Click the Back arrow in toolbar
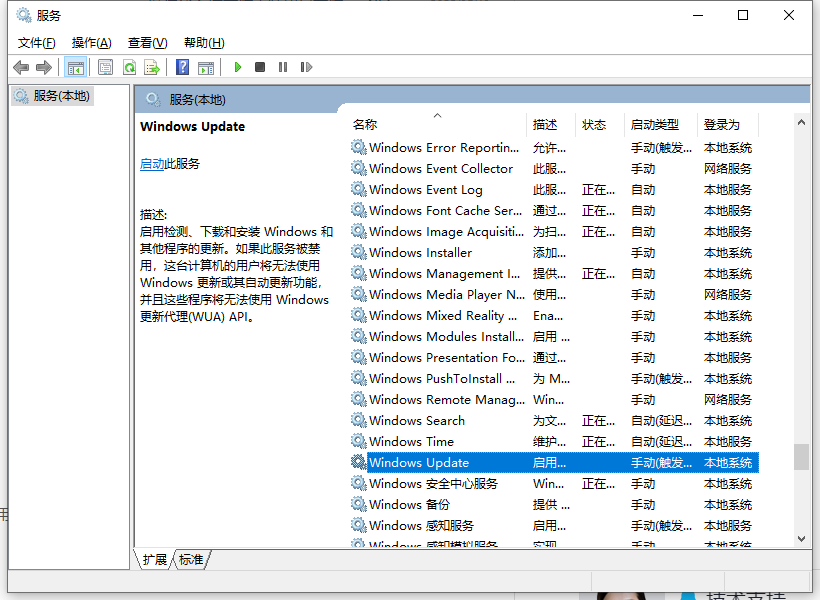This screenshot has width=820, height=600. 21,67
